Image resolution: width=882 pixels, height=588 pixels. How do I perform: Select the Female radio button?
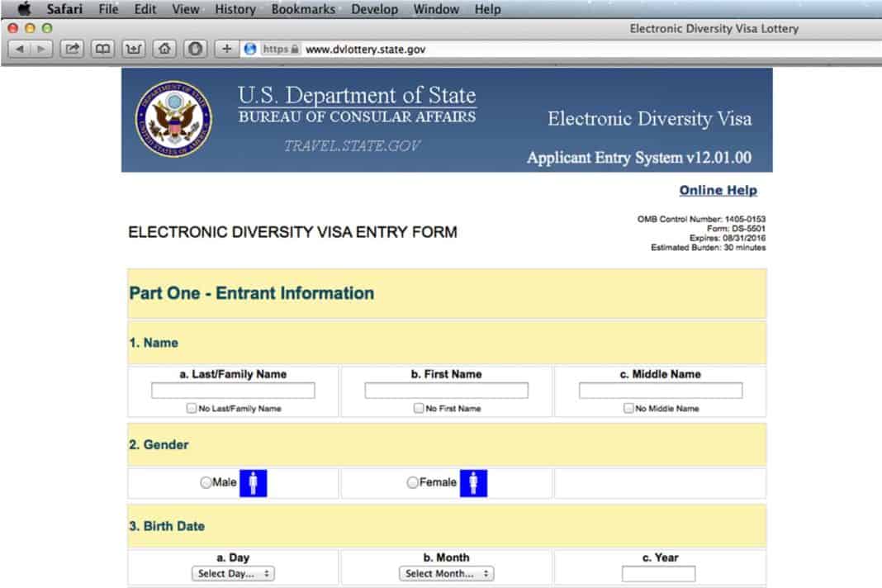pyautogui.click(x=412, y=482)
